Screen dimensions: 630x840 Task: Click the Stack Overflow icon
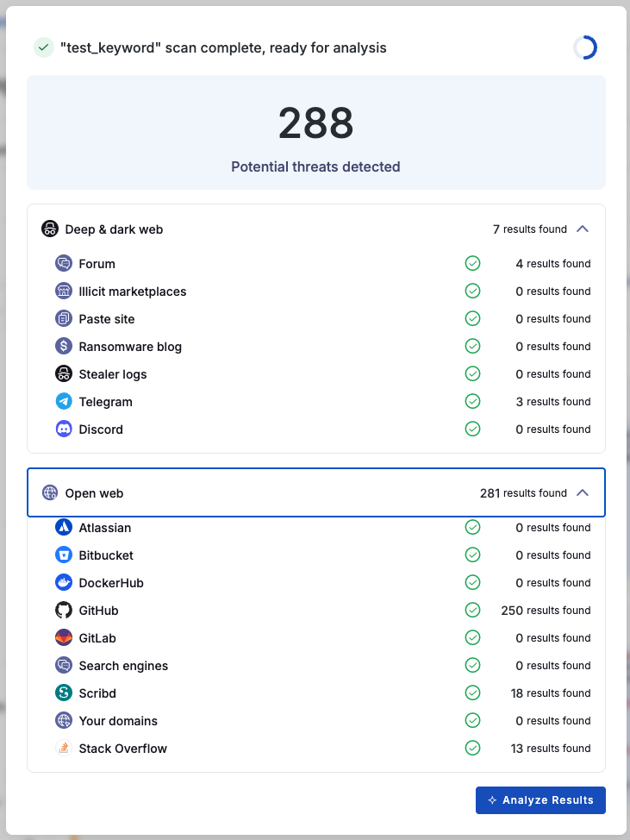64,749
